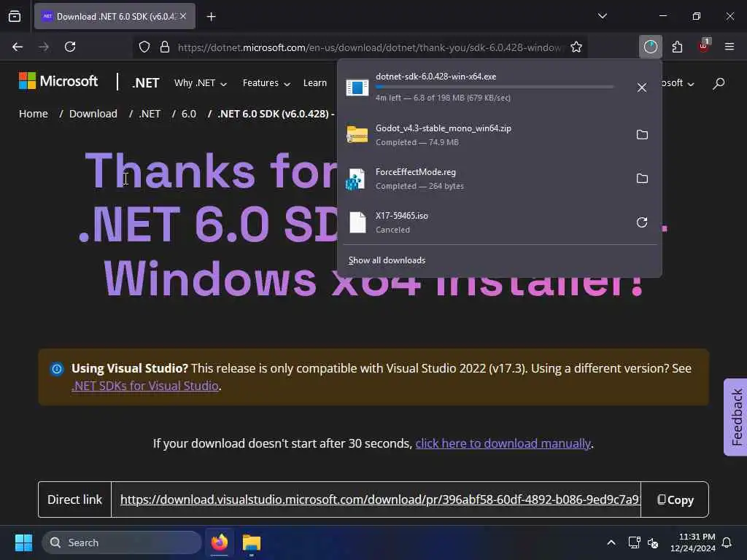Bookmark this page with the star
The image size is (747, 560).
pyautogui.click(x=576, y=47)
